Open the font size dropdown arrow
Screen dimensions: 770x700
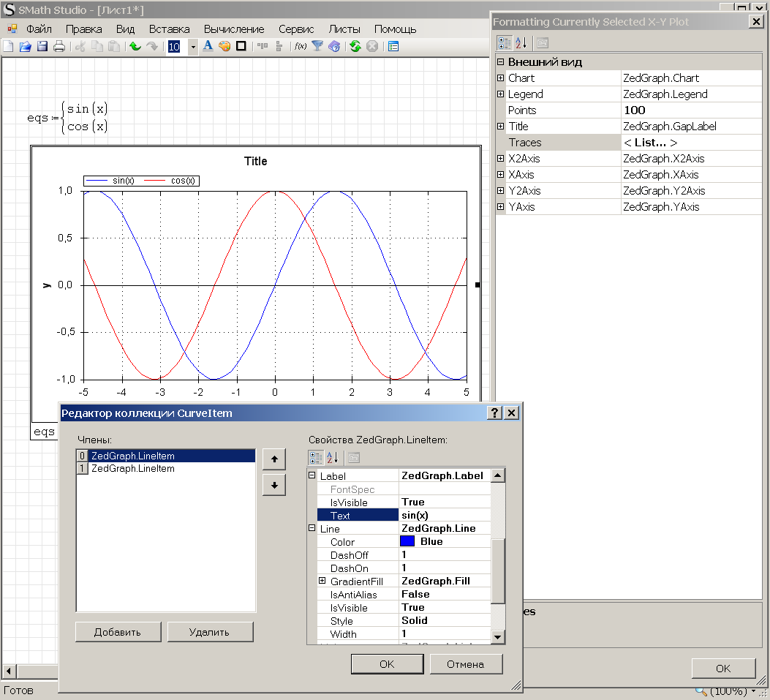click(193, 47)
